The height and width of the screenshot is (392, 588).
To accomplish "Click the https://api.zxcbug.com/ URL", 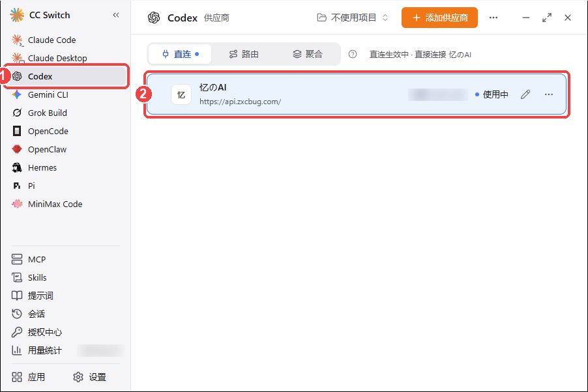I will click(x=240, y=102).
